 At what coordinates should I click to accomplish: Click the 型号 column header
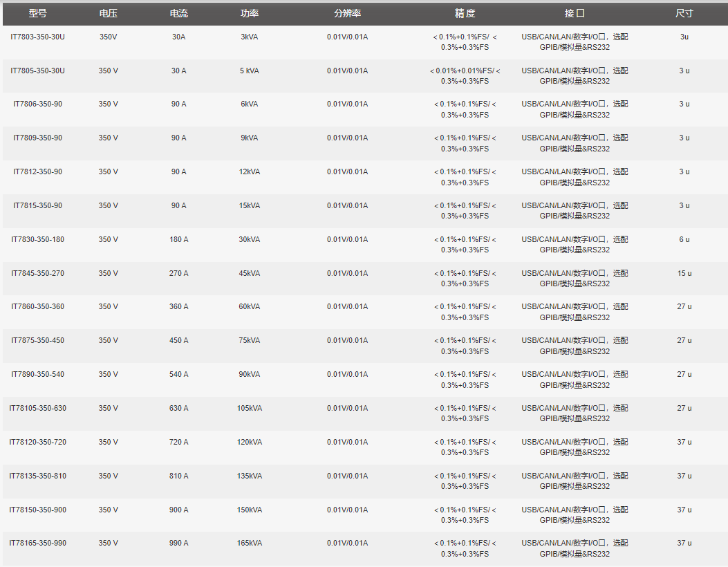point(37,13)
